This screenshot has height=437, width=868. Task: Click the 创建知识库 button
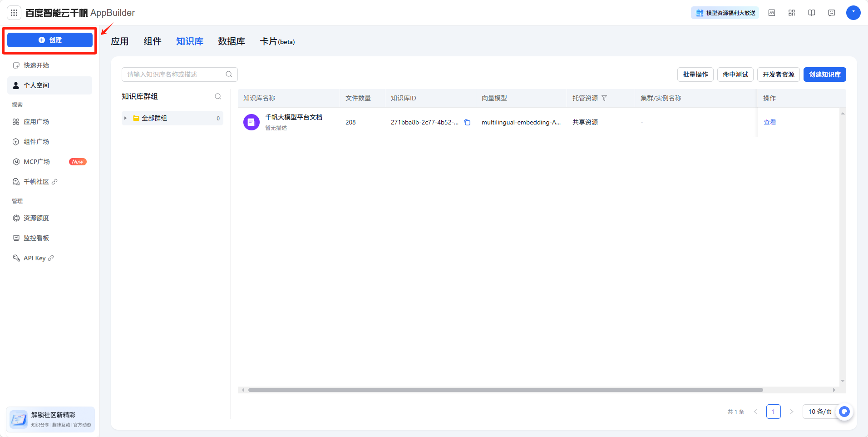pos(824,74)
